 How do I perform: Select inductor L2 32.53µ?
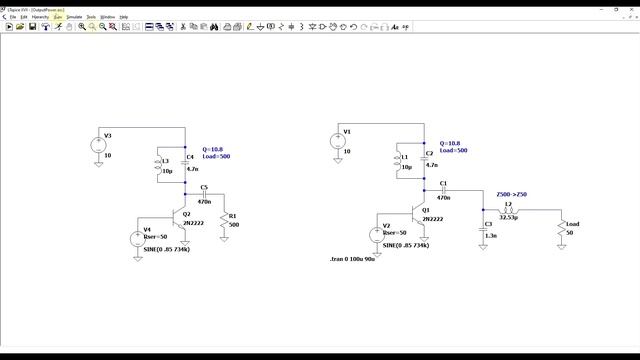508,211
